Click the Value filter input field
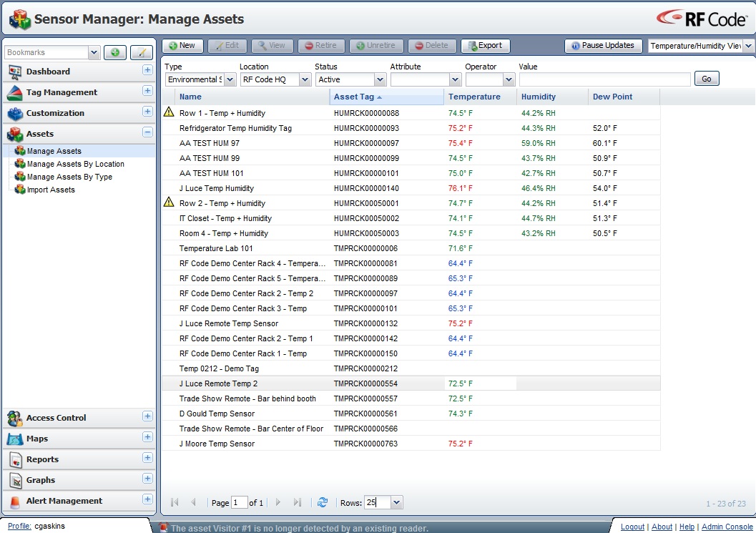This screenshot has width=756, height=533. 604,79
